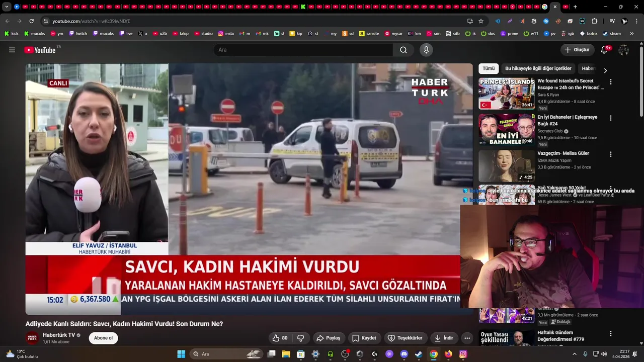
Task: Click the Windows taskbar search box
Action: (227, 354)
